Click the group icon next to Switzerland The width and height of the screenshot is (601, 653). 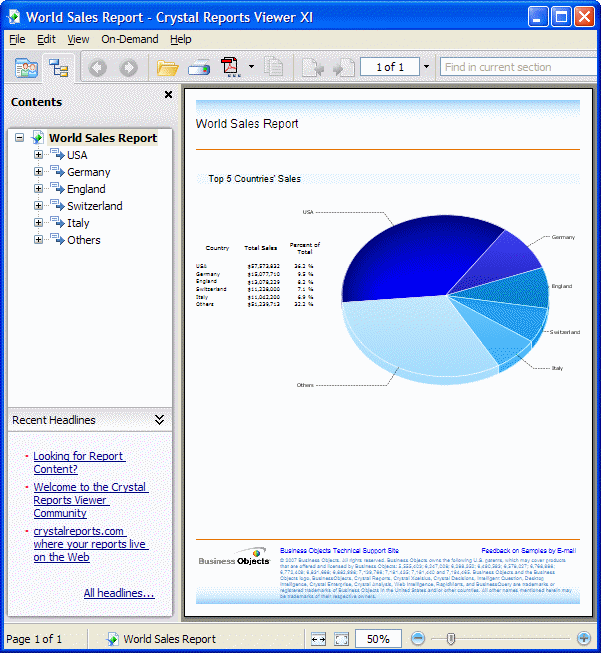[x=57, y=206]
